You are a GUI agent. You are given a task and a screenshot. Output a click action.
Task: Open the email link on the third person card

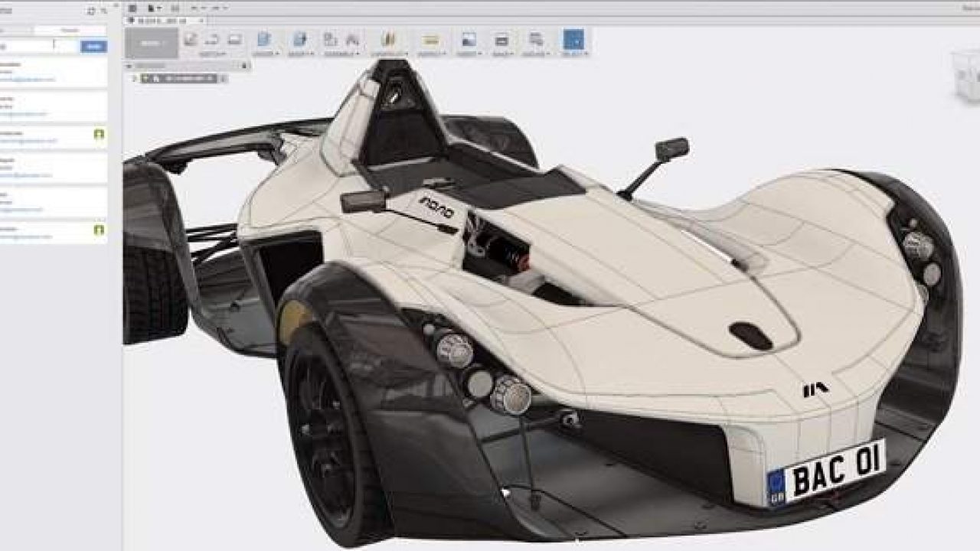28,142
